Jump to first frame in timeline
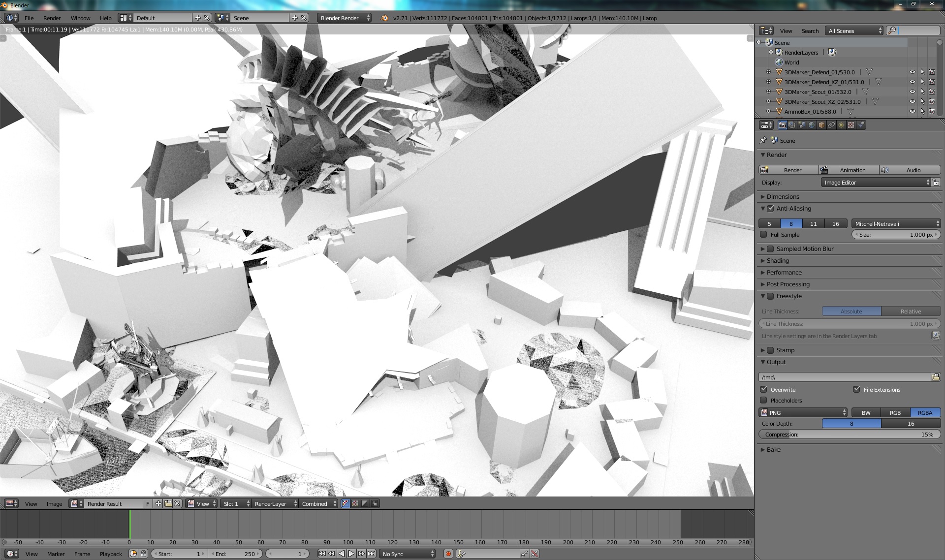Viewport: 945px width, 560px height. coord(322,554)
